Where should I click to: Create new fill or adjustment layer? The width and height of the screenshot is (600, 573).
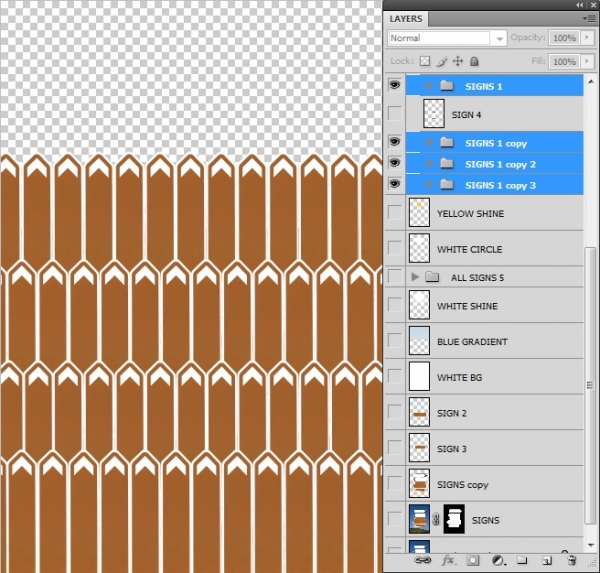coord(498,561)
